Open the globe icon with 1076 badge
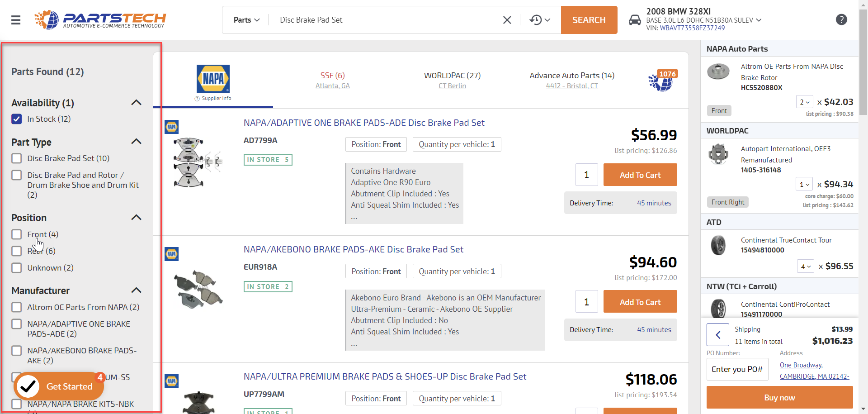Image resolution: width=868 pixels, height=414 pixels. tap(662, 81)
